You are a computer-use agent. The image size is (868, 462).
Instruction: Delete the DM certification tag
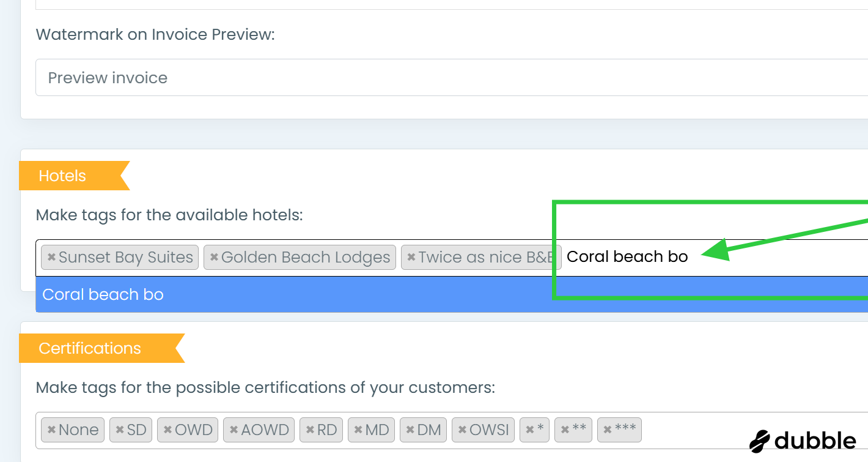[x=411, y=430]
